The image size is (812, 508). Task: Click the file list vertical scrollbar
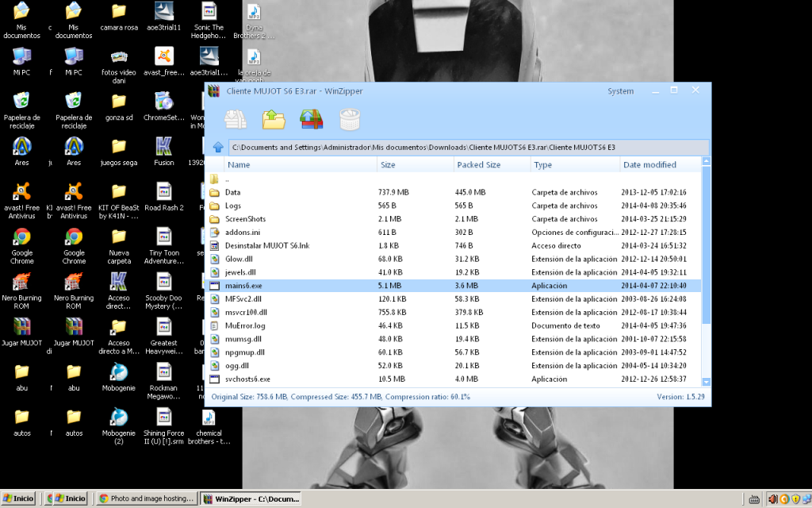[706, 278]
